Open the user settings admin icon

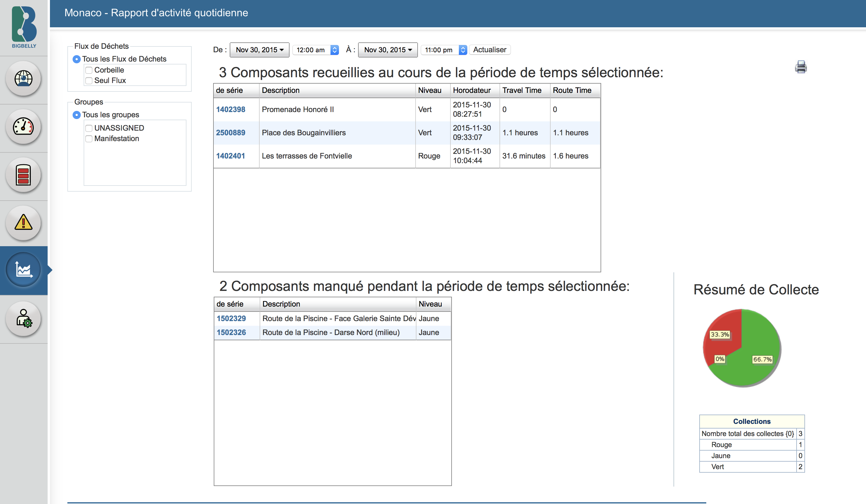tap(23, 318)
